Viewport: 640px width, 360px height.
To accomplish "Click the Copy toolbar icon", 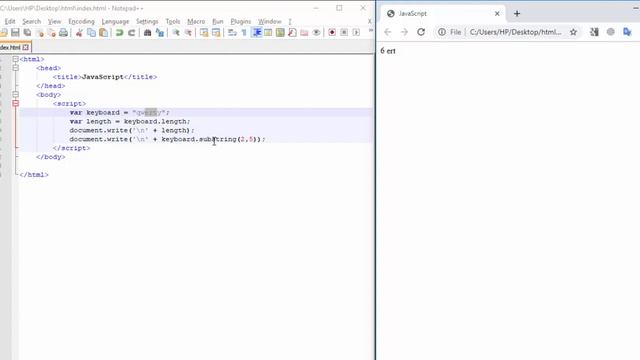I will pos(91,33).
